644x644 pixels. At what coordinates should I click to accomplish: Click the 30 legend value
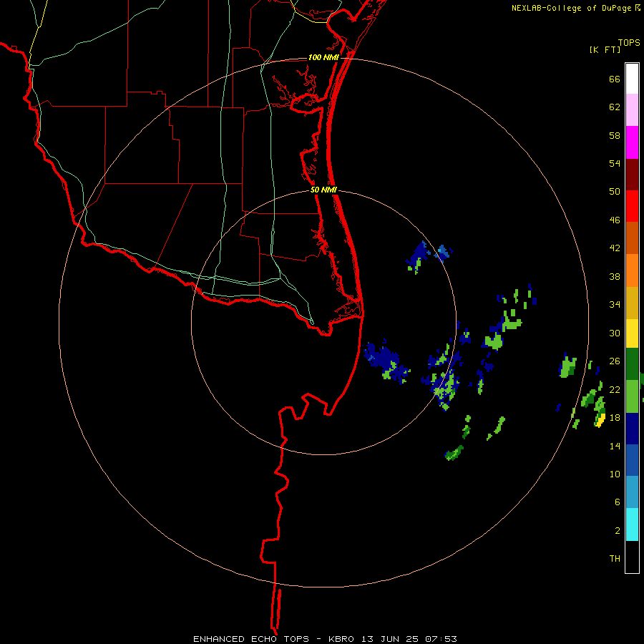tap(615, 333)
